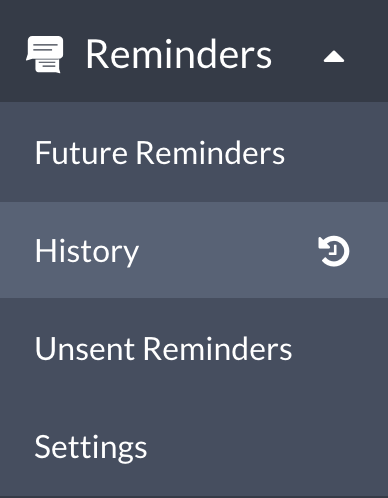Select the highlighted History row
This screenshot has height=498, width=388.
(x=194, y=250)
